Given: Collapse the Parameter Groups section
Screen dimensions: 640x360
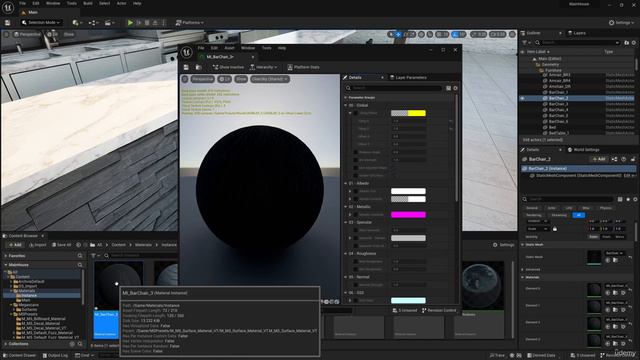Looking at the screenshot, I should [x=346, y=98].
